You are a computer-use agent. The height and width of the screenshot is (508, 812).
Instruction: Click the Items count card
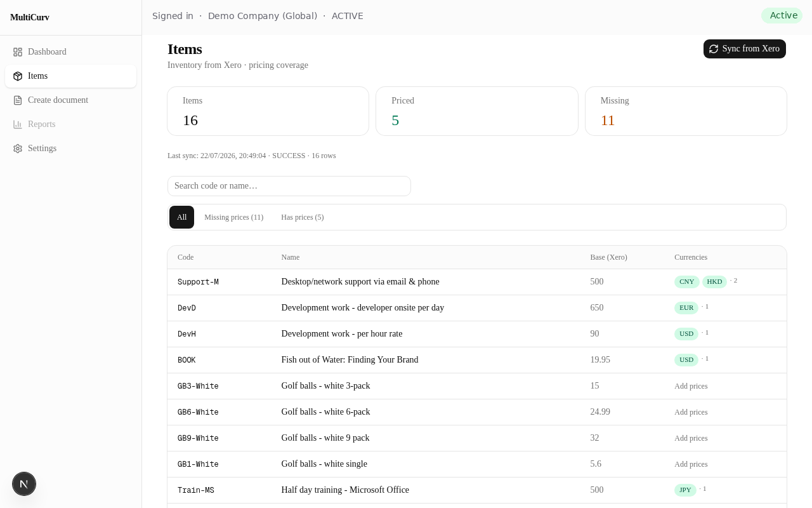(x=268, y=111)
